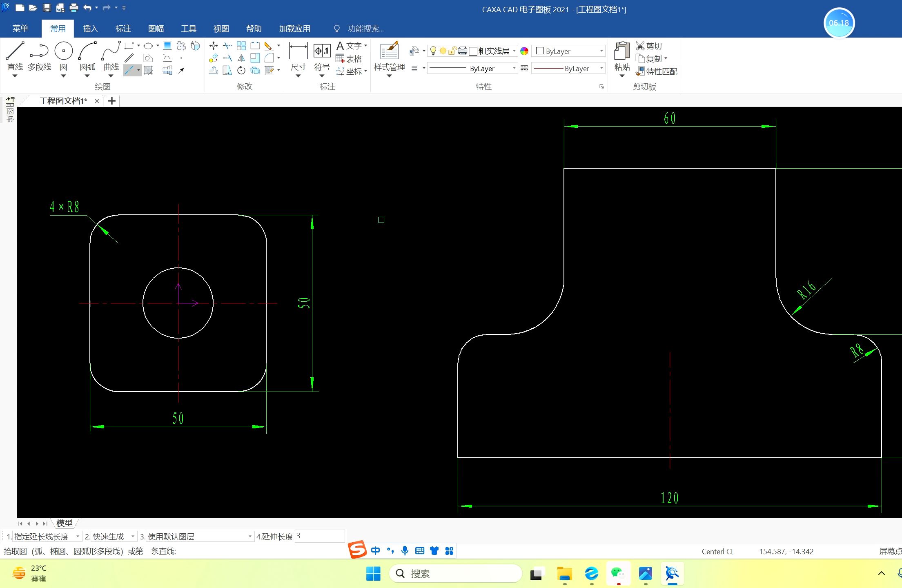Click the 剪切 cut button

coord(649,46)
